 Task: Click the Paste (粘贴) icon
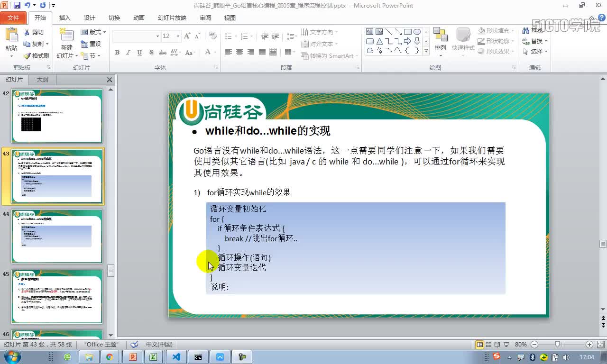(x=11, y=35)
